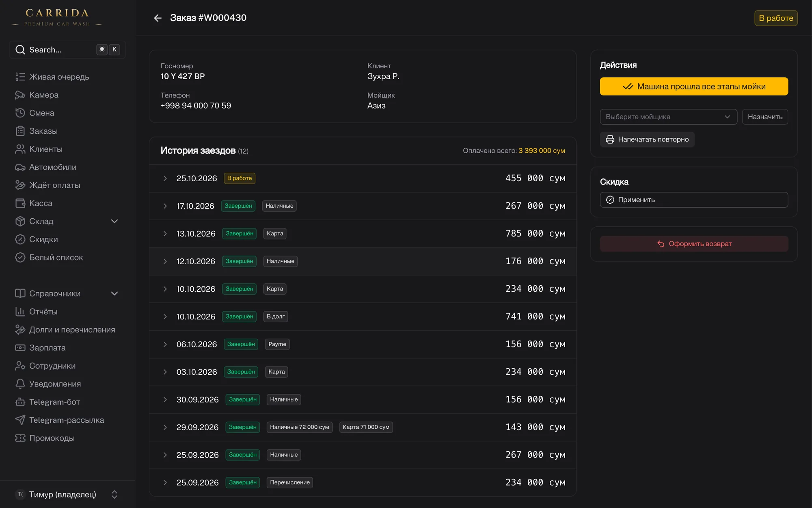Open Автомобили section
The width and height of the screenshot is (812, 508).
(67, 167)
